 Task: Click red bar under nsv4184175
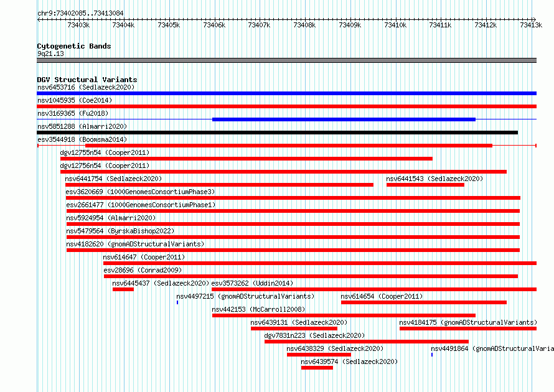tap(468, 329)
